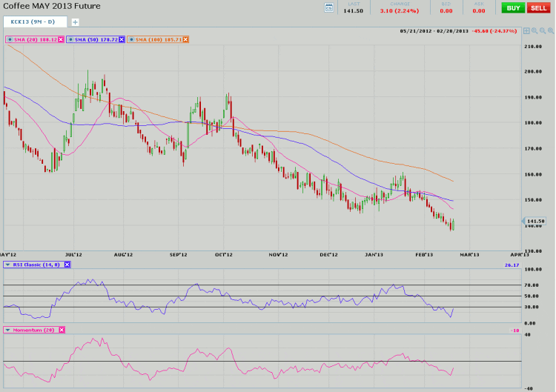Remove the SMA (20) indicator

pos(61,39)
